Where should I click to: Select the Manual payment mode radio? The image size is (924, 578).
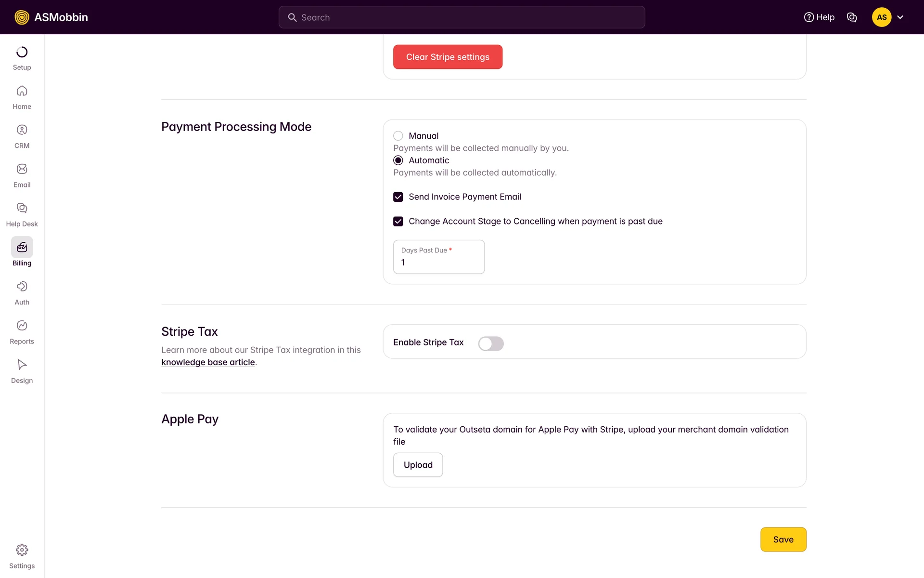click(x=398, y=136)
